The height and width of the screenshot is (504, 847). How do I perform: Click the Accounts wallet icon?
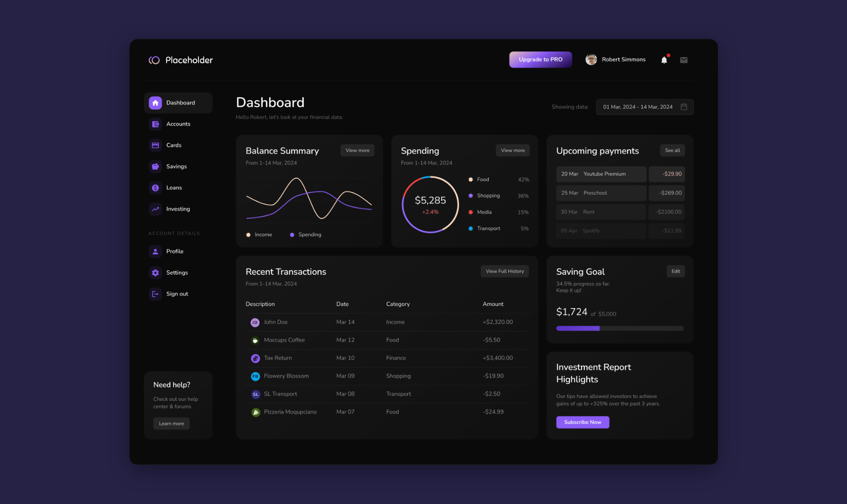(155, 124)
